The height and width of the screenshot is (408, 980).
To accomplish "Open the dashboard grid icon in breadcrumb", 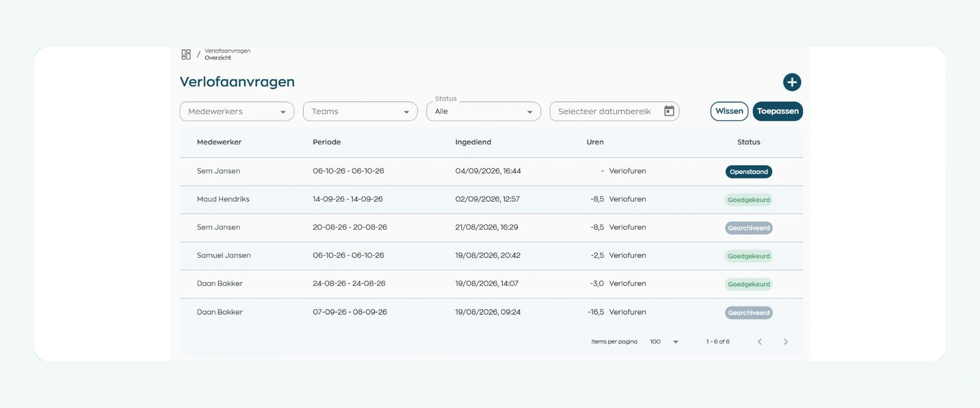I will click(186, 55).
